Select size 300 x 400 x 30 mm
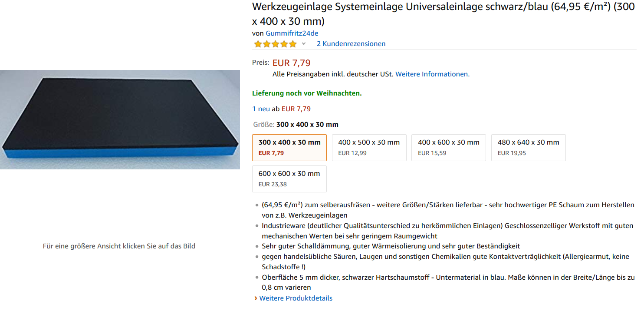The width and height of the screenshot is (644, 314). (x=289, y=148)
